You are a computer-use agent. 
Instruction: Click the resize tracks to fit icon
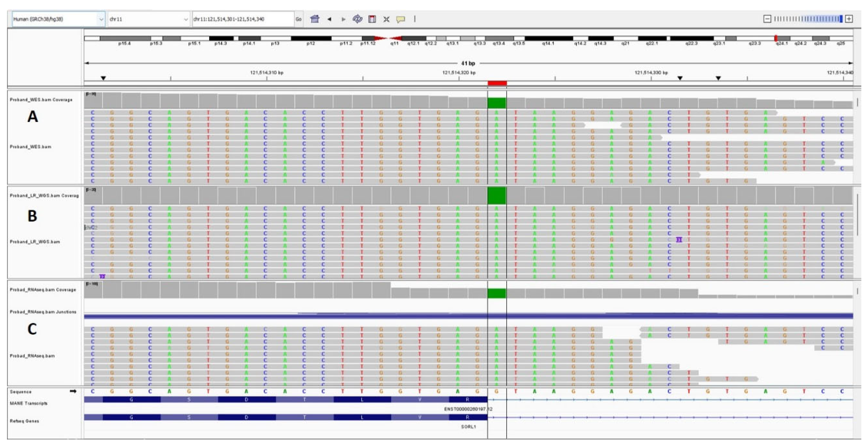coord(386,19)
